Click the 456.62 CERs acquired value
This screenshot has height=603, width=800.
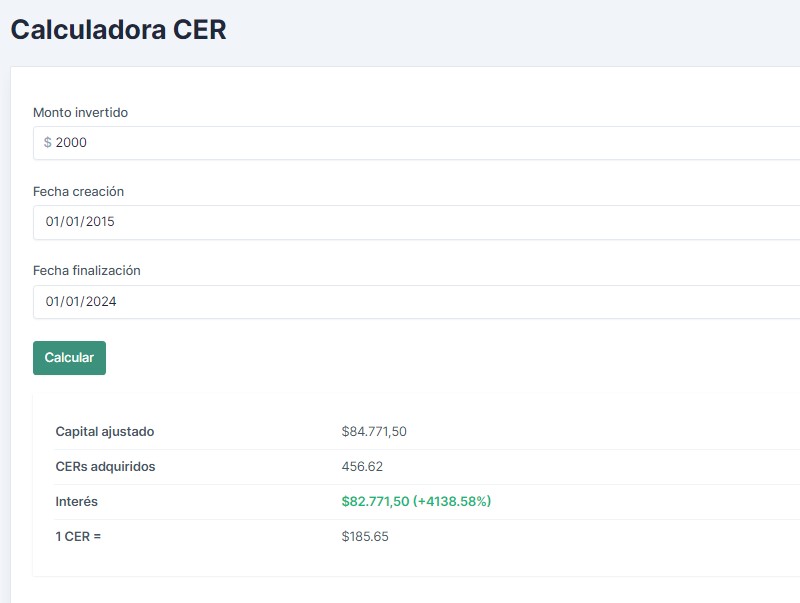tap(362, 467)
